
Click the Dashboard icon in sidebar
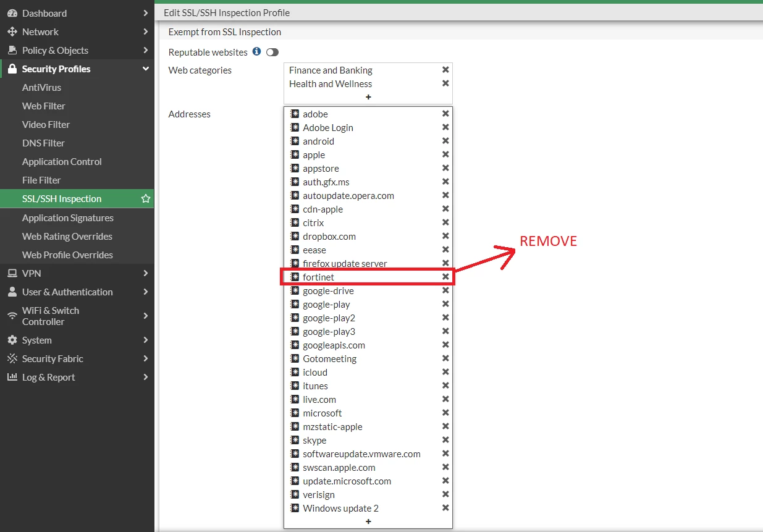12,13
